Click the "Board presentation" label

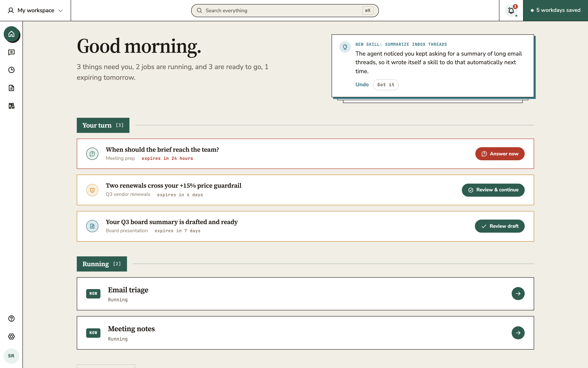pyautogui.click(x=127, y=231)
